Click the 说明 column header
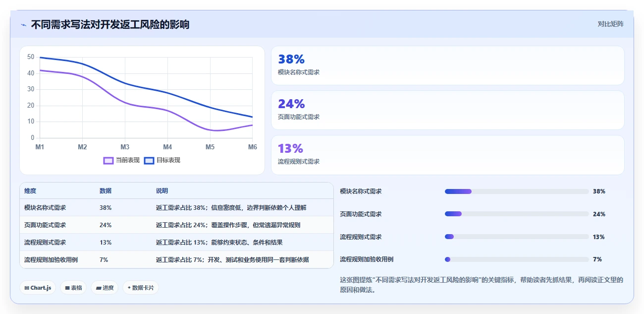 [162, 191]
